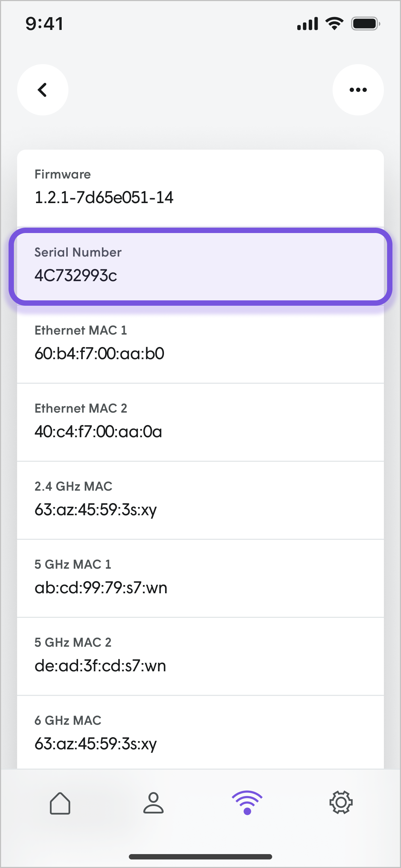Tap the 2.4 GHz MAC row
The height and width of the screenshot is (868, 401).
click(201, 500)
